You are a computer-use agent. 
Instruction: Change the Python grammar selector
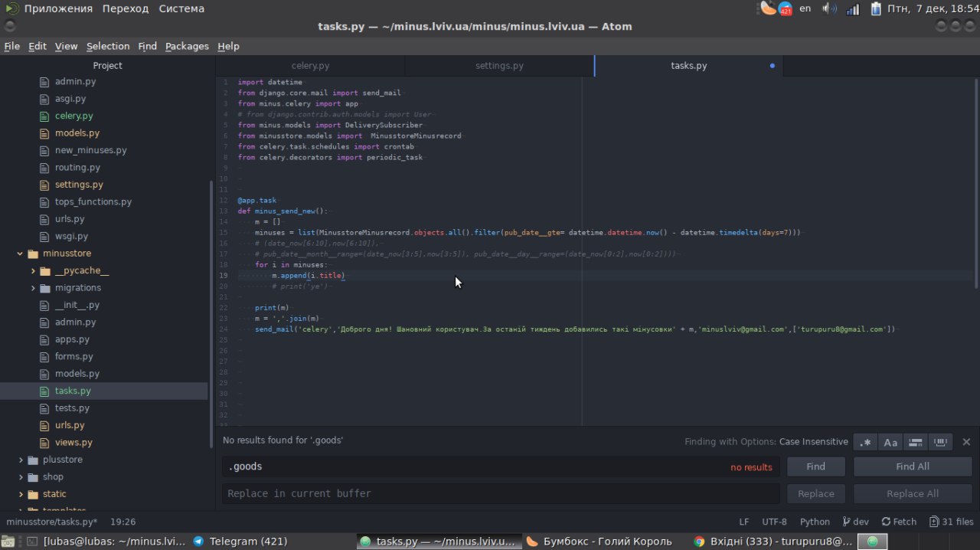pos(815,522)
